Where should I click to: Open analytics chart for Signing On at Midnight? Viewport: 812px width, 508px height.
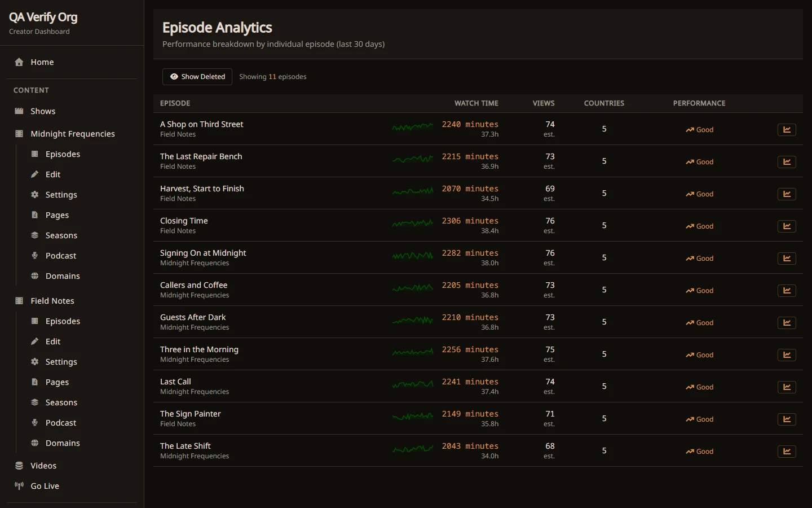[x=787, y=259]
